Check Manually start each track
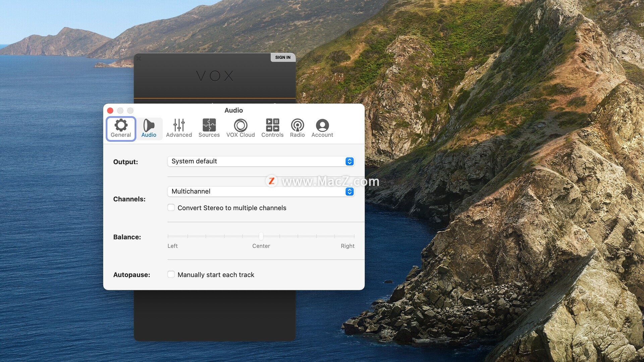Screen dimensions: 644x362 point(171,275)
